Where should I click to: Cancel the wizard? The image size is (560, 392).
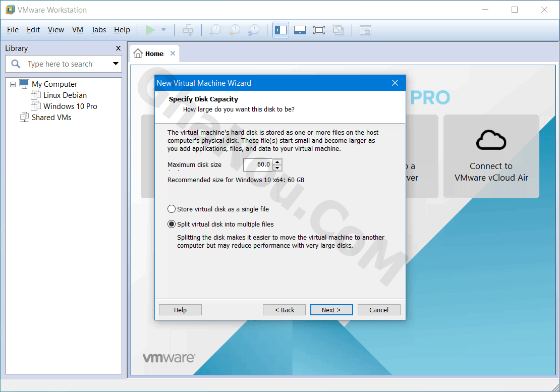379,310
